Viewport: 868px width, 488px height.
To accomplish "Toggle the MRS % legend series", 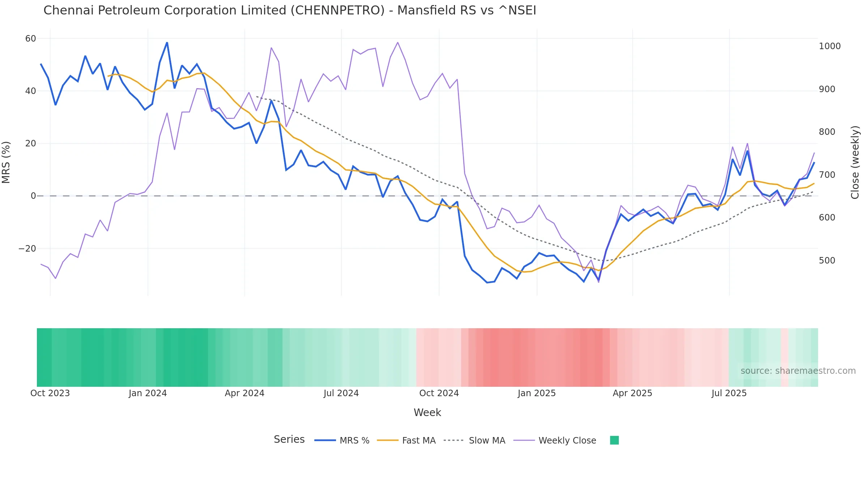I will (342, 440).
